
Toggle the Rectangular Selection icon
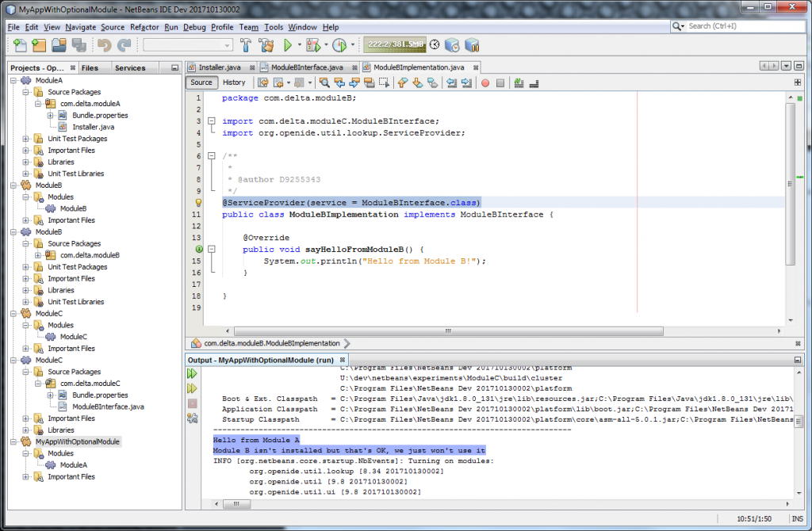(385, 82)
